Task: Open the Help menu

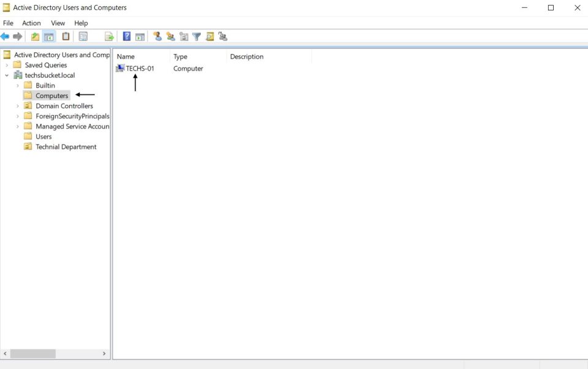Action: tap(81, 23)
